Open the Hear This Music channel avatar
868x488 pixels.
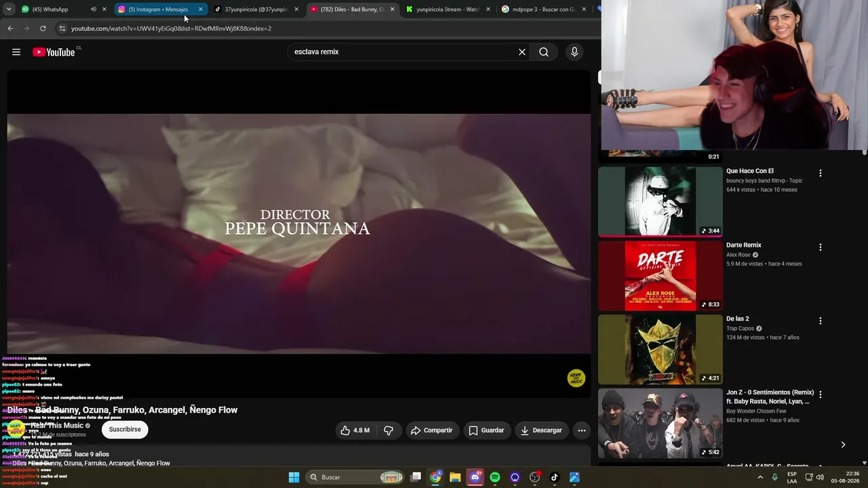16,429
